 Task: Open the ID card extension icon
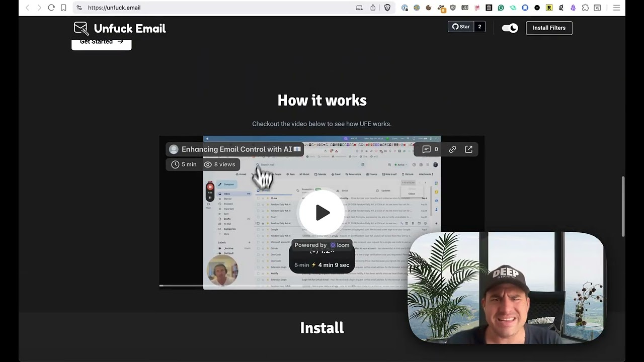pos(465,8)
